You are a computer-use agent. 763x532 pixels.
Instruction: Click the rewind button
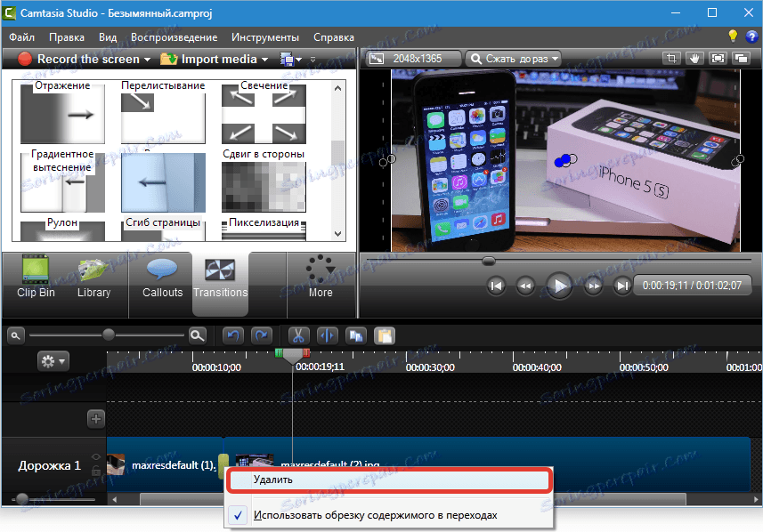525,286
